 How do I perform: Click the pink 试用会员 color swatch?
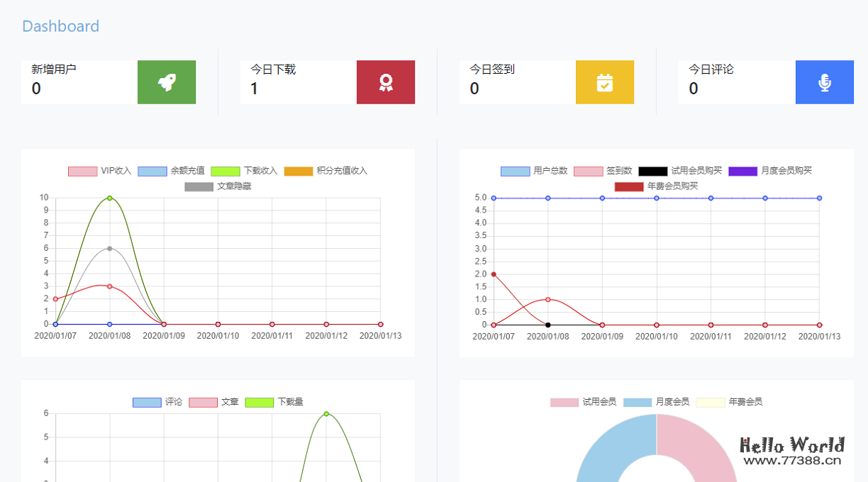(x=564, y=402)
